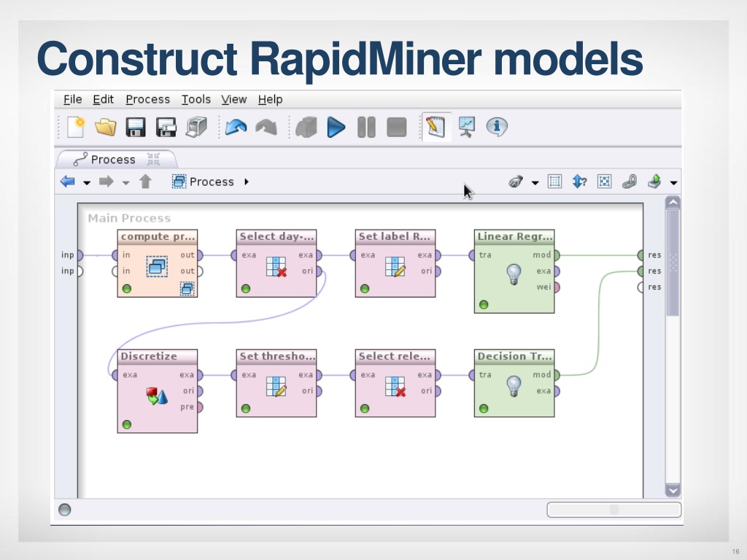The width and height of the screenshot is (747, 560).
Task: Click the wei output port of Linear Regr...
Action: click(x=556, y=287)
